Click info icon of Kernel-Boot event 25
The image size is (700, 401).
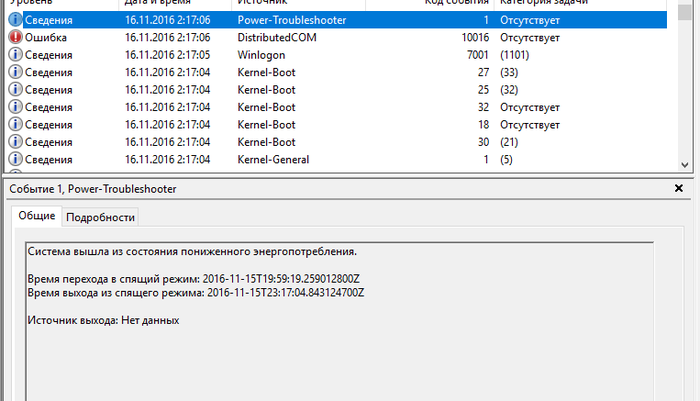point(15,89)
